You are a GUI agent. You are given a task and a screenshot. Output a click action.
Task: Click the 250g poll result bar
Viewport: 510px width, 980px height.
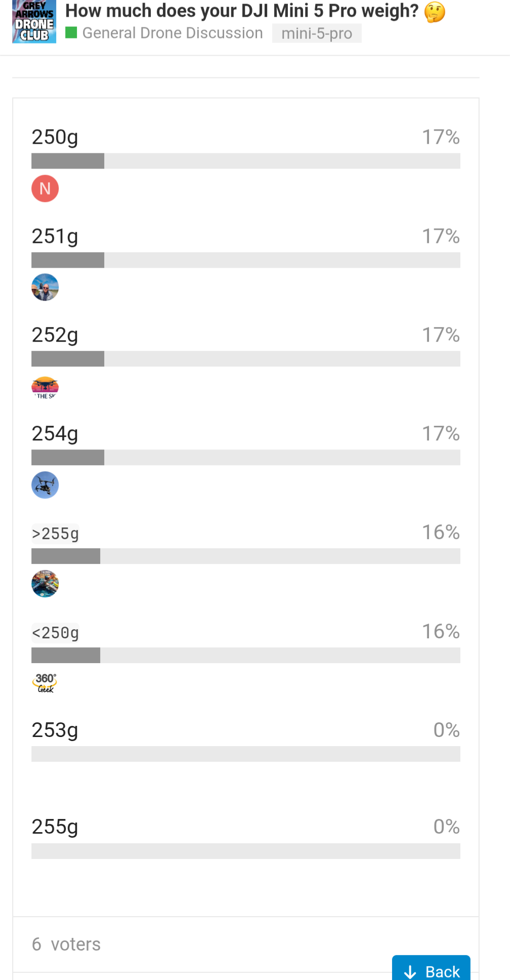(246, 161)
